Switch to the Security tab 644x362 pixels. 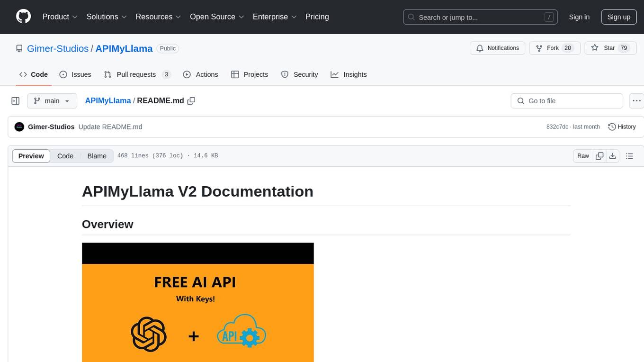coord(299,74)
